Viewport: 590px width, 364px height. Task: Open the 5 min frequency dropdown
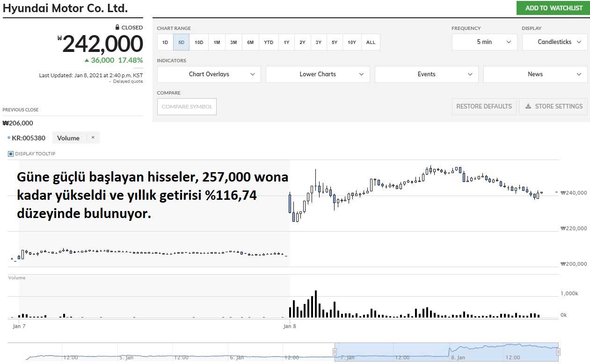[484, 42]
